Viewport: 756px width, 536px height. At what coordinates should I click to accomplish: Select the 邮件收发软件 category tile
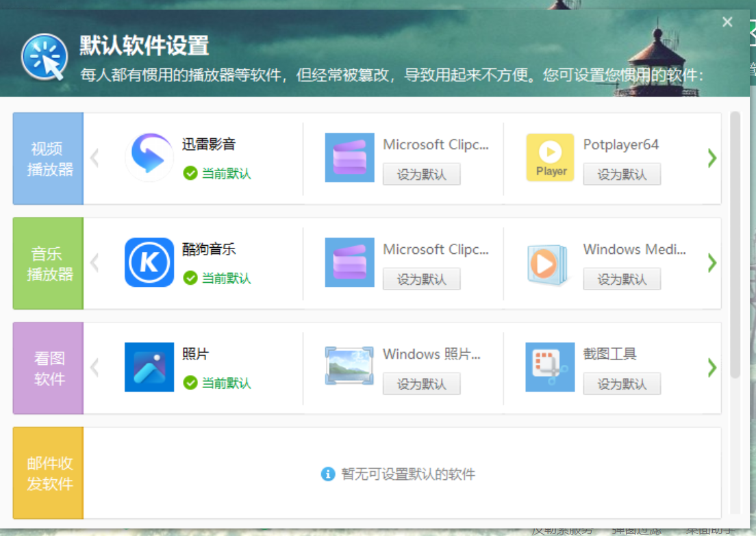tap(48, 473)
